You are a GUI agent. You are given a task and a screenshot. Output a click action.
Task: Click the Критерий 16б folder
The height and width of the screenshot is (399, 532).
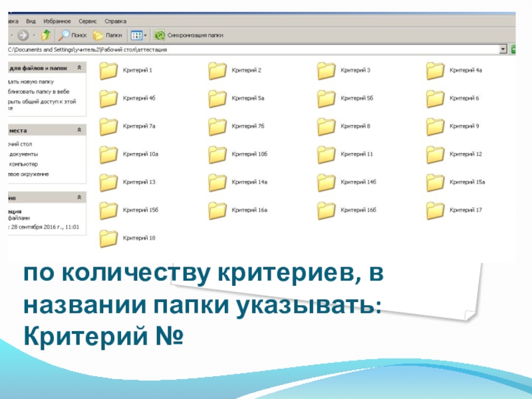point(327,210)
